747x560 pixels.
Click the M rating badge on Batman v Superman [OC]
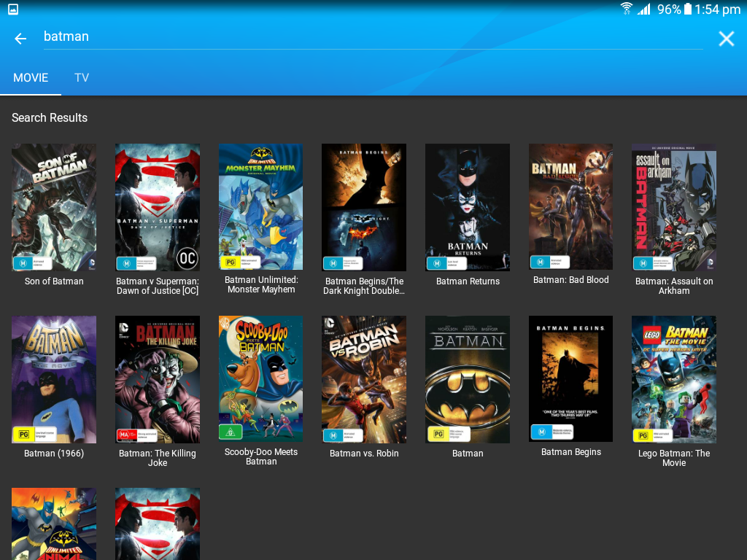coord(136,262)
